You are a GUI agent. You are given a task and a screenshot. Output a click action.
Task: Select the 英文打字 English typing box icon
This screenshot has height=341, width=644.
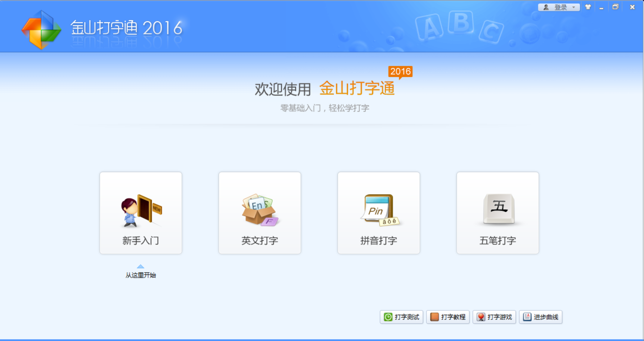[259, 210]
